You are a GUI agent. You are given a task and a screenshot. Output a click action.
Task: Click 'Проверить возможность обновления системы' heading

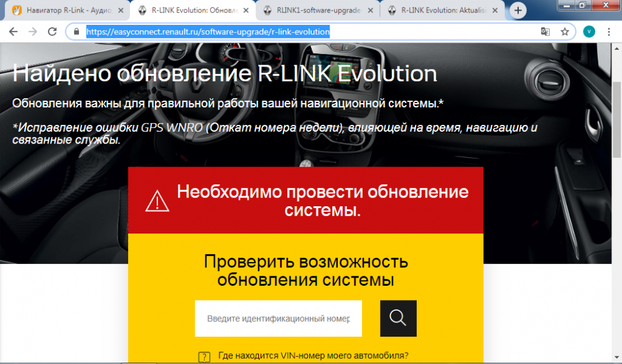[305, 271]
